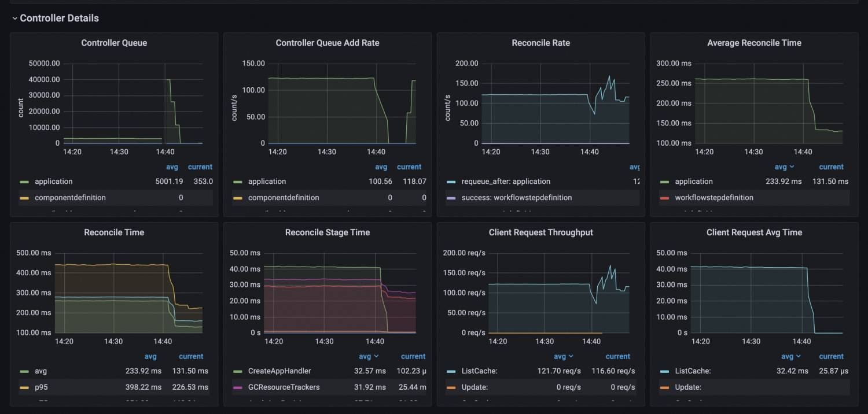
Task: Toggle Update: label in Client Request Avg Time
Action: coord(688,387)
